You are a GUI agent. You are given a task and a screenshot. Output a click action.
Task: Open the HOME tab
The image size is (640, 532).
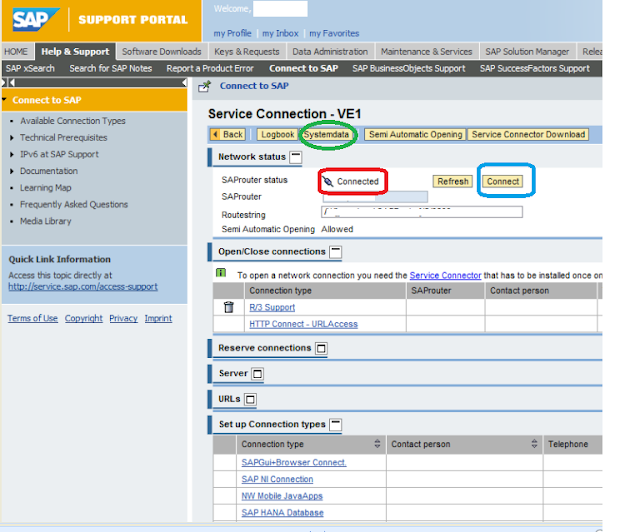coord(16,52)
